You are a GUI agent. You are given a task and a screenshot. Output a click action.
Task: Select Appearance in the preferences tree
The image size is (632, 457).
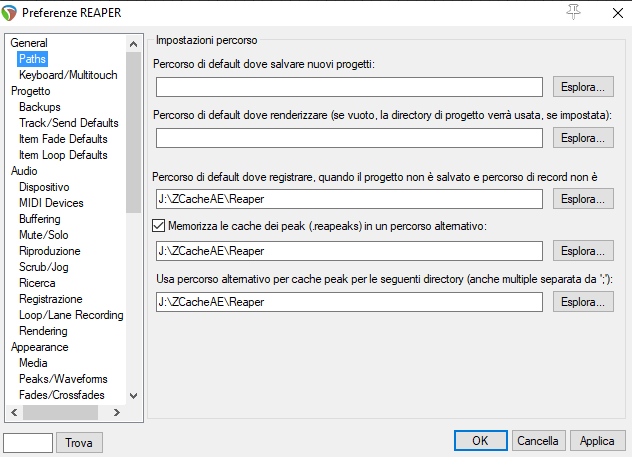click(40, 347)
